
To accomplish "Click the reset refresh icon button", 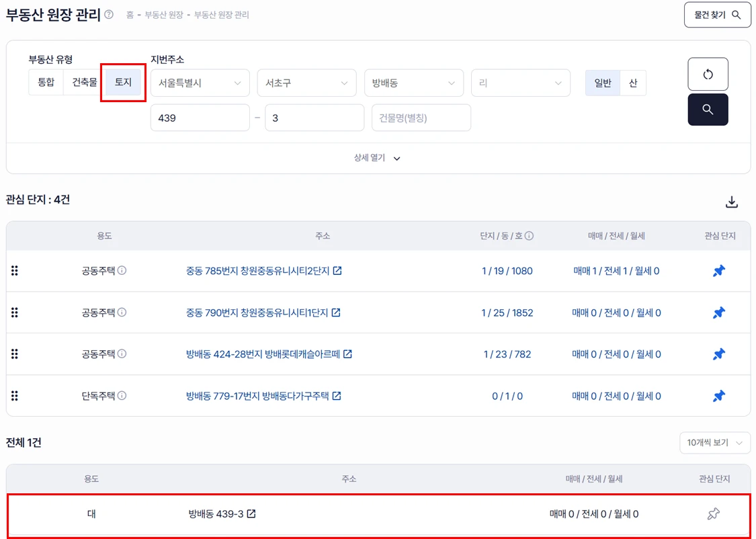I will click(708, 74).
